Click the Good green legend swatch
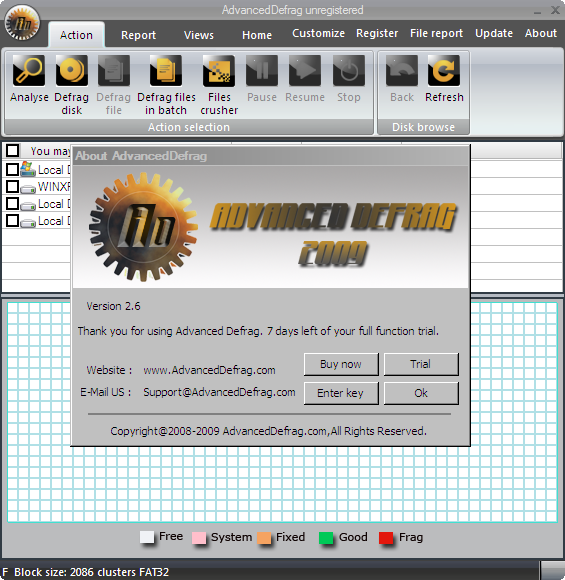Viewport: 565px width, 580px height. pyautogui.click(x=326, y=538)
